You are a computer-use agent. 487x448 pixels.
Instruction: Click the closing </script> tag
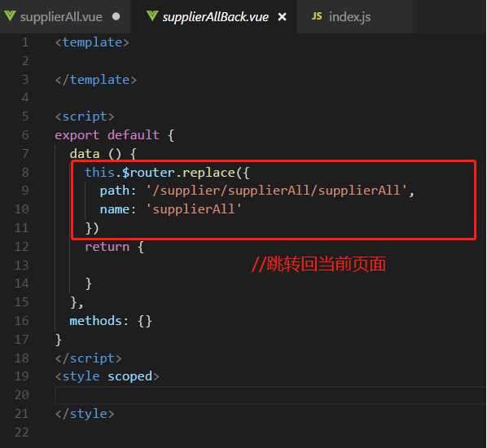(88, 358)
